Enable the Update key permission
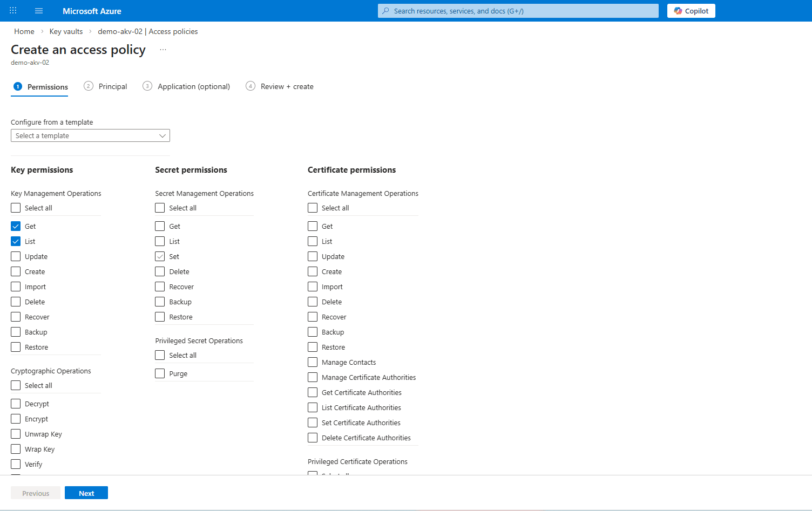This screenshot has width=812, height=511. (16, 256)
